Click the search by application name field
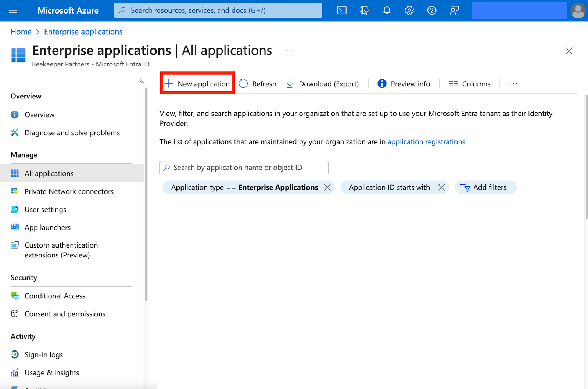The width and height of the screenshot is (588, 389). (244, 168)
